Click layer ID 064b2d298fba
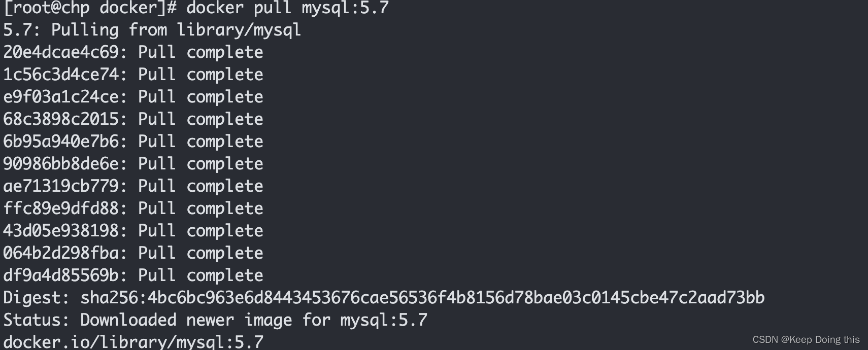The image size is (868, 350). (61, 253)
